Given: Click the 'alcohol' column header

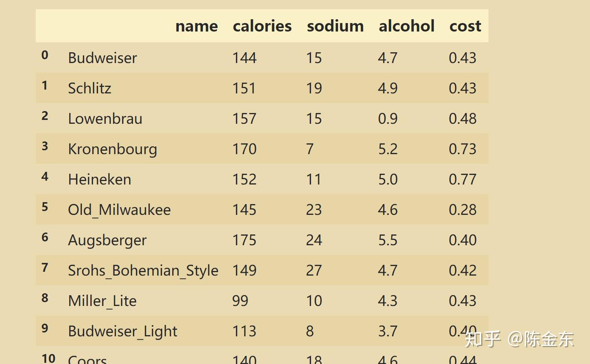Looking at the screenshot, I should click(407, 26).
